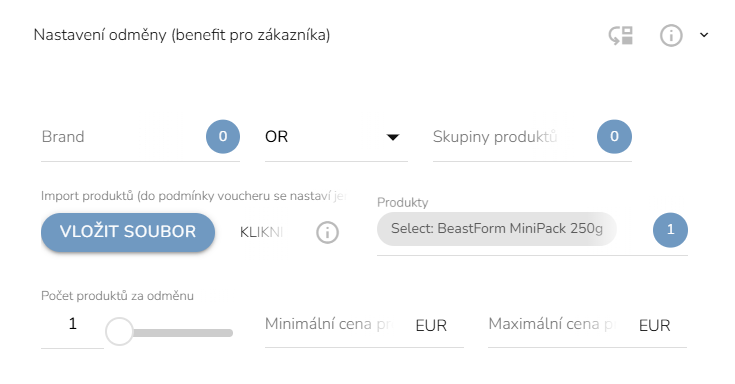The image size is (735, 384).
Task: Click the Minimální cena input field
Action: (364, 325)
